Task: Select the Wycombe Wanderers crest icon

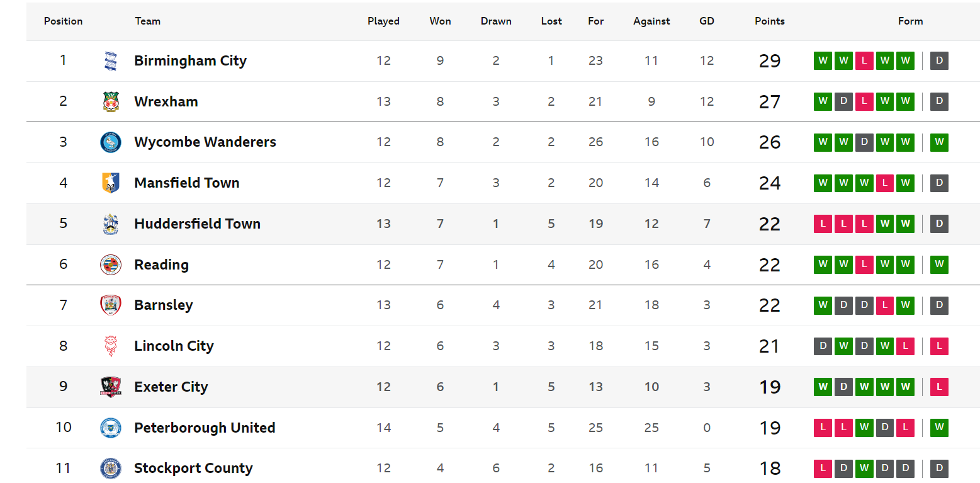Action: pos(111,142)
